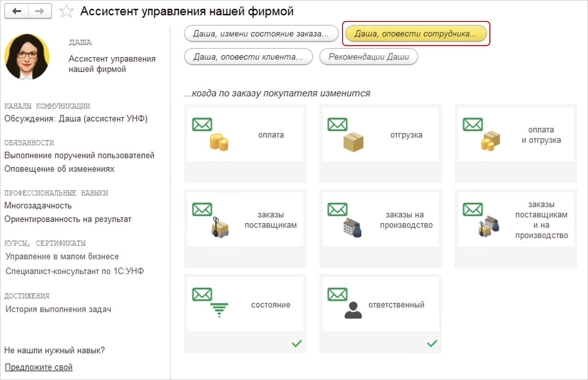Add page to favorites with star icon
The image size is (588, 380).
tap(66, 12)
